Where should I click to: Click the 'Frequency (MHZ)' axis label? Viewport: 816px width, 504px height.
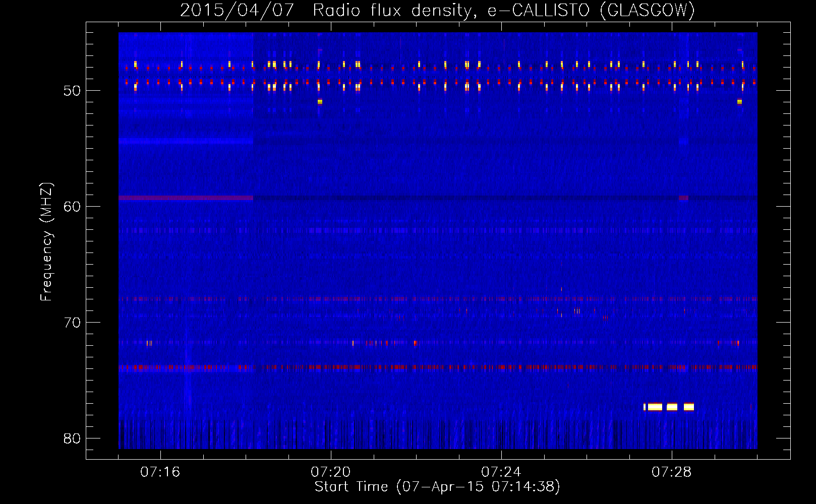pos(46,242)
